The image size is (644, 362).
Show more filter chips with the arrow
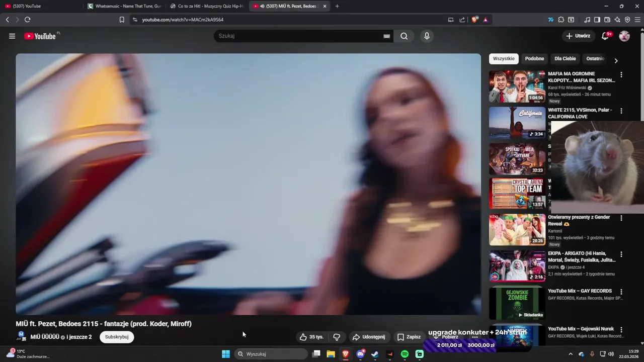click(x=616, y=60)
